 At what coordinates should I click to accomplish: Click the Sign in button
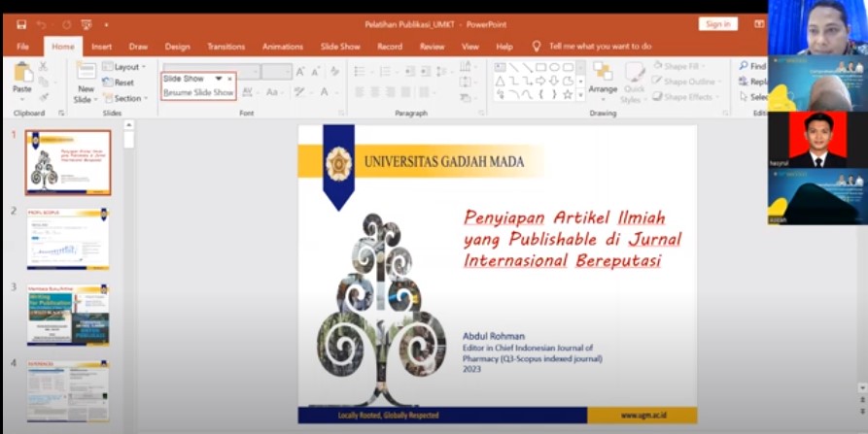pos(716,24)
